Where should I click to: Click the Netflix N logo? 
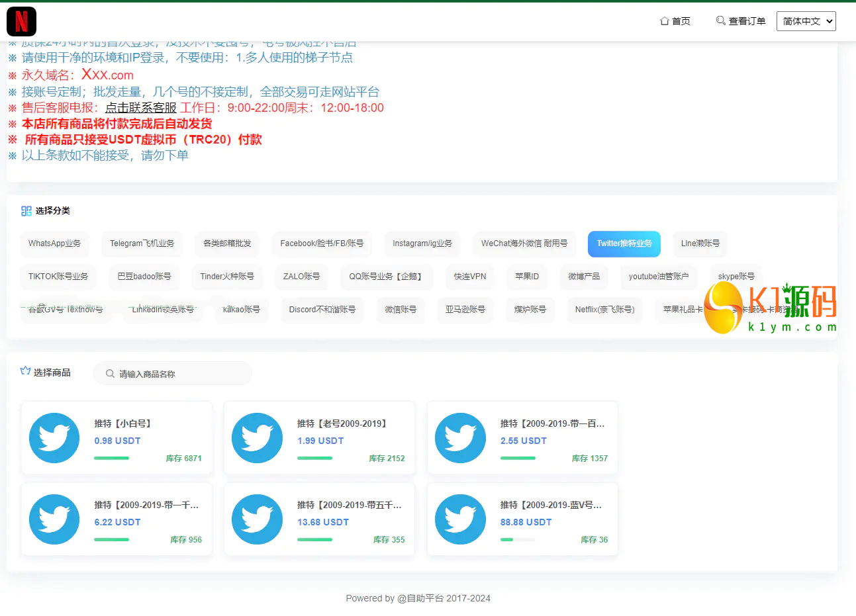tap(21, 21)
